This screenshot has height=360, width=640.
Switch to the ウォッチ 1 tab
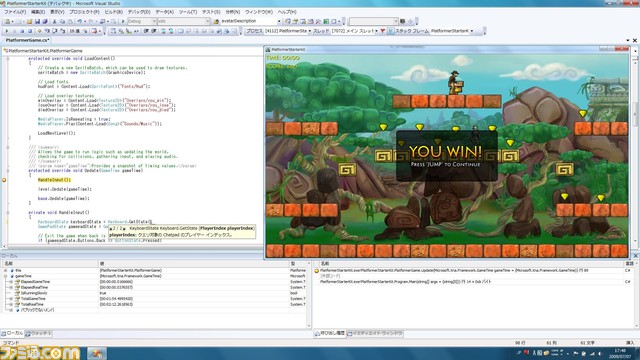[x=39, y=333]
